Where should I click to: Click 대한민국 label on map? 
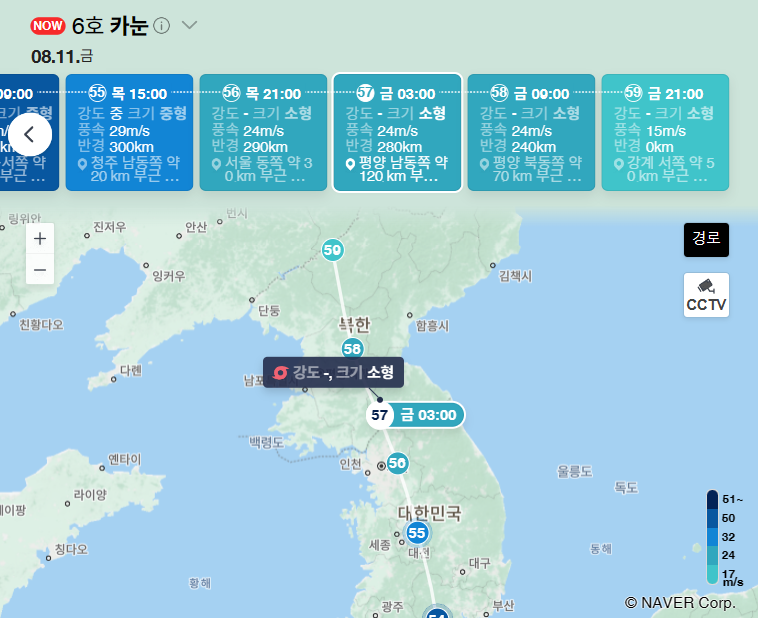429,513
